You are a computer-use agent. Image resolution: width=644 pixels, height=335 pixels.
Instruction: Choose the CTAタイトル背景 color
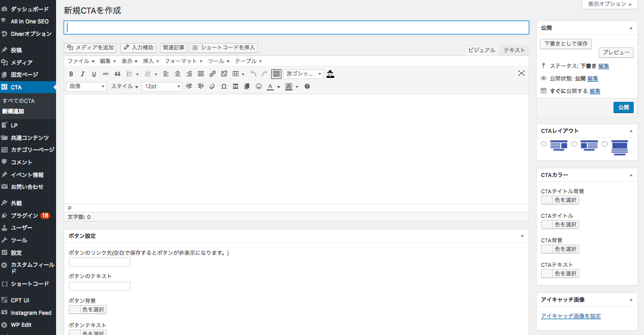click(x=560, y=200)
